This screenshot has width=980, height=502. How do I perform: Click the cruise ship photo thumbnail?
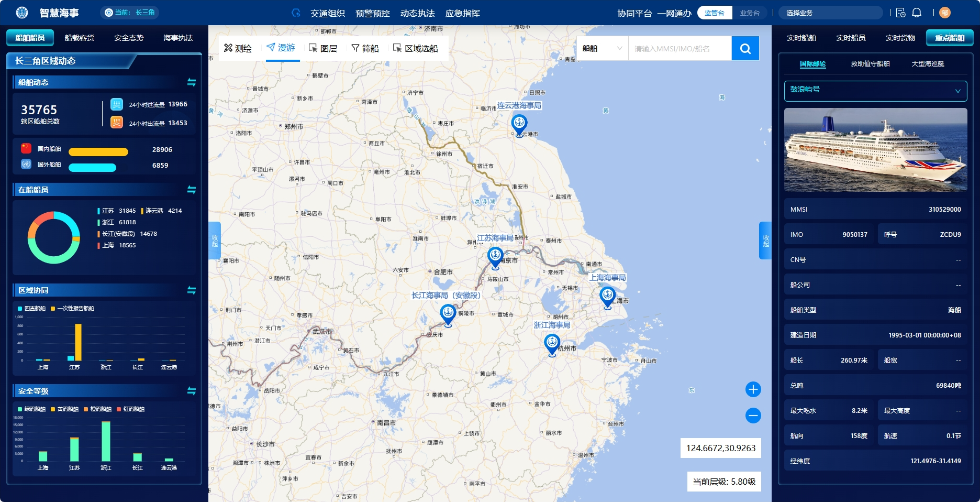coord(875,150)
